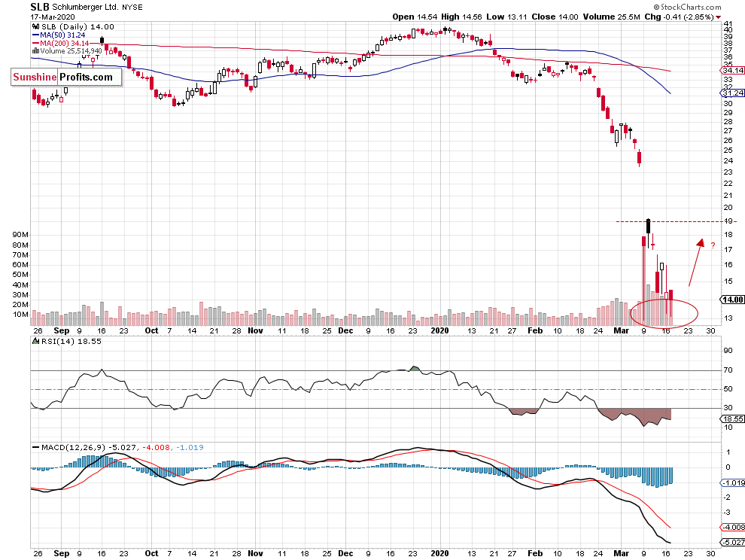Image resolution: width=745 pixels, height=560 pixels.
Task: Click the 70 overbought level label in RSI
Action: [728, 370]
